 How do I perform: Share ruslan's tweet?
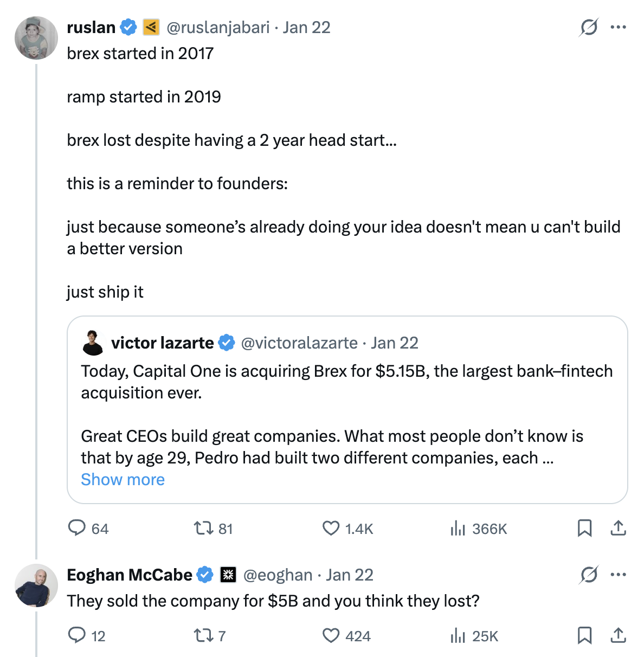point(618,528)
